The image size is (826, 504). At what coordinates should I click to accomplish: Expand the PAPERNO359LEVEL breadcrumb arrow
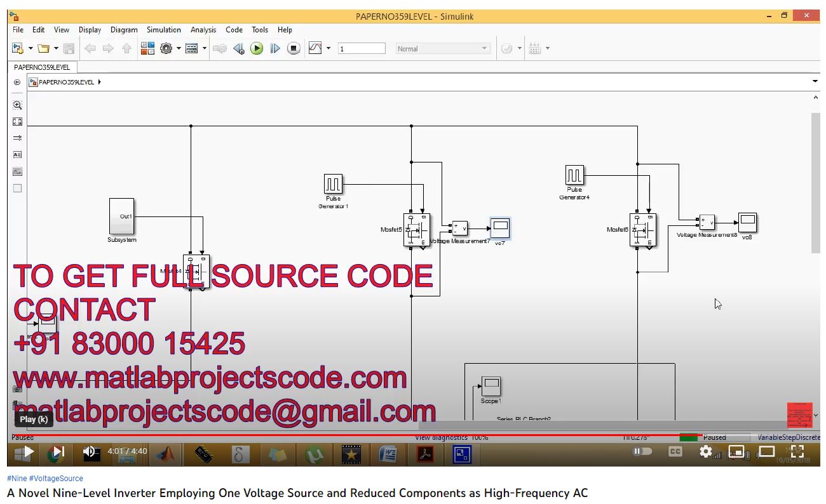[x=100, y=82]
